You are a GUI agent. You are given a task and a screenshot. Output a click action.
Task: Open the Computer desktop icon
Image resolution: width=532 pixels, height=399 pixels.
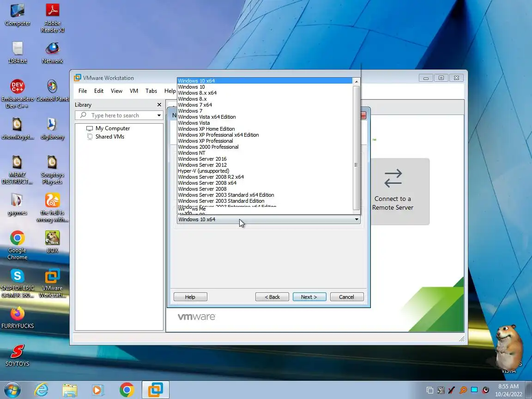[17, 15]
